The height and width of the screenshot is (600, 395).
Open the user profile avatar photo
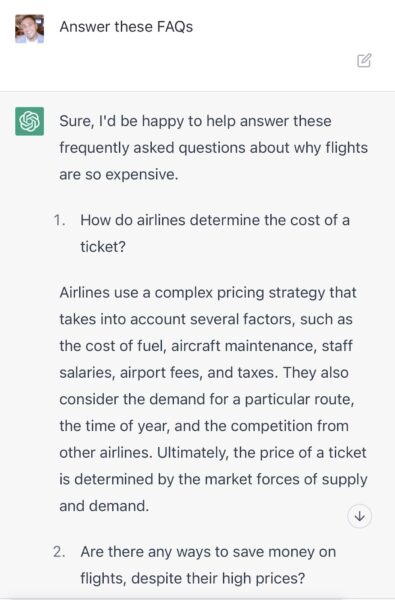click(x=29, y=29)
